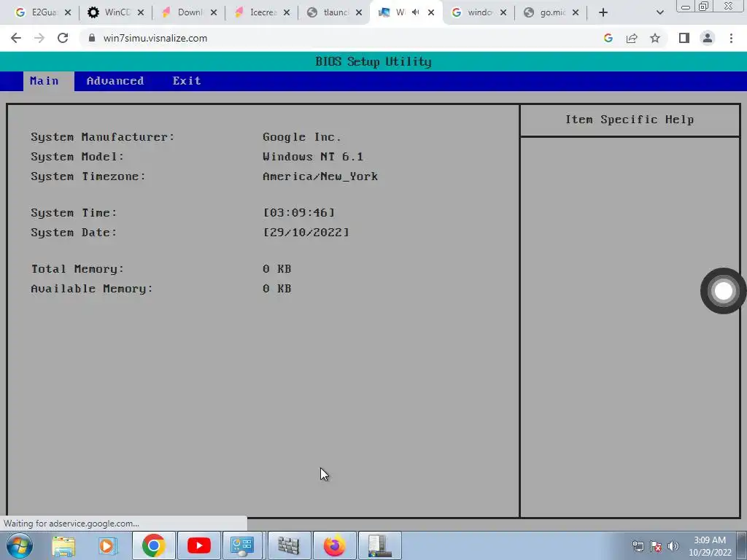Close the tlaunc tab
This screenshot has height=560, width=747.
(359, 12)
